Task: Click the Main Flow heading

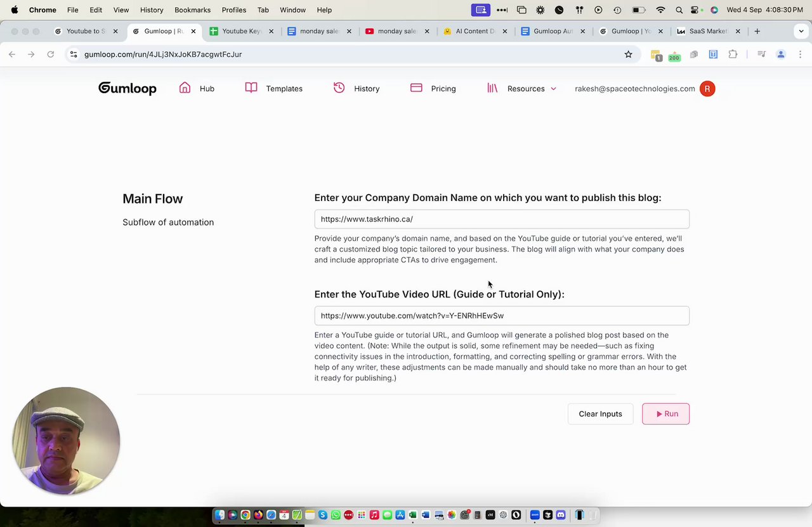Action: tap(152, 198)
